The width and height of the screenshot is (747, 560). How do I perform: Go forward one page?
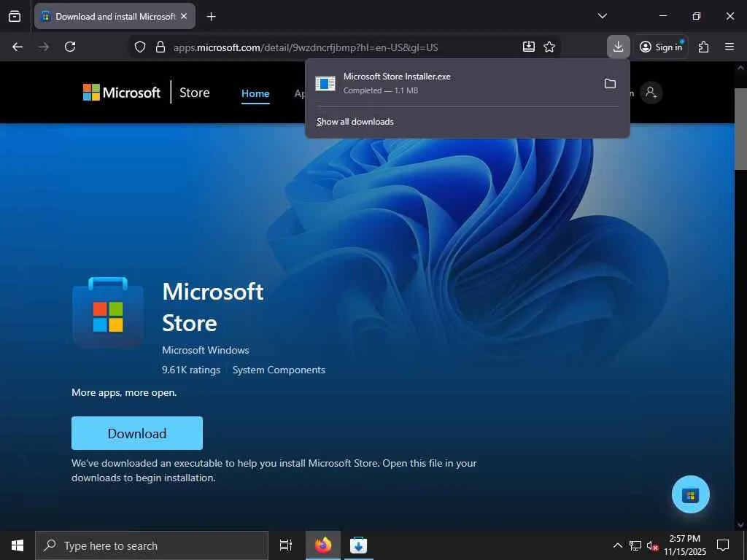click(x=44, y=47)
